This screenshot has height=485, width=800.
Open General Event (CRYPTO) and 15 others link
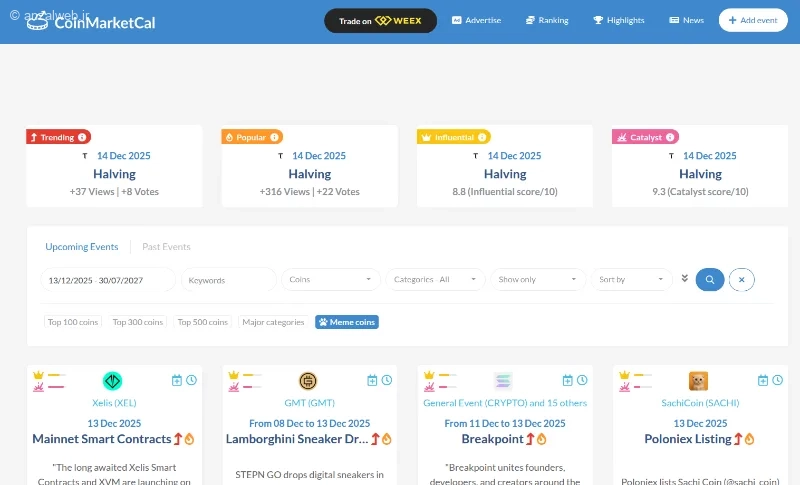pyautogui.click(x=505, y=403)
